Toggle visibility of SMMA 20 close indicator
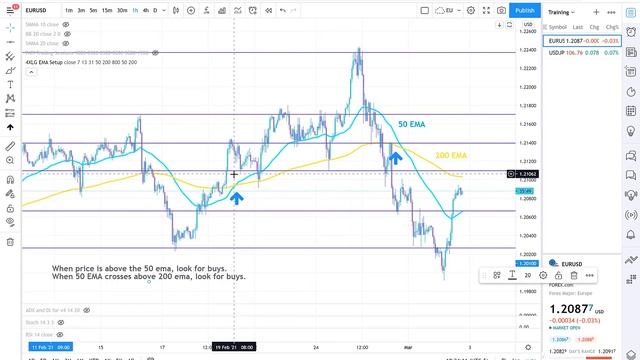The width and height of the screenshot is (640, 360). tap(65, 43)
